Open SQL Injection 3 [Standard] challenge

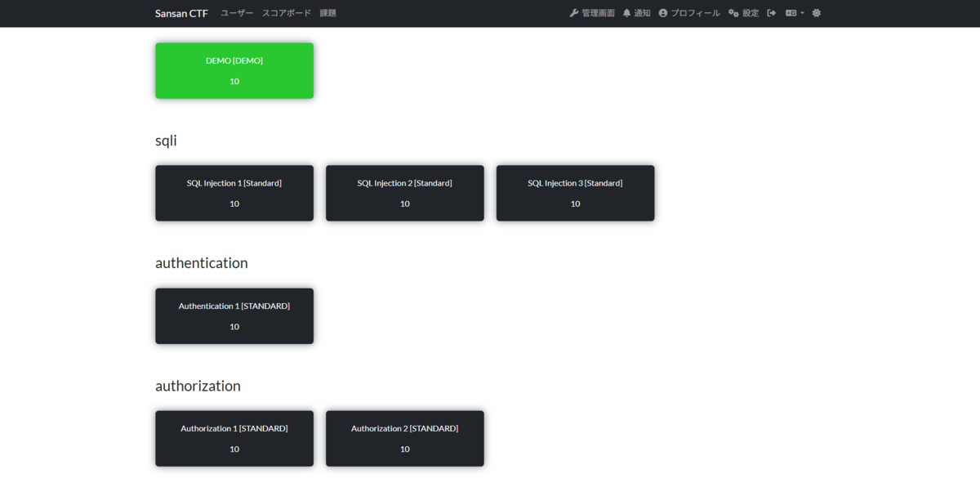(x=575, y=194)
